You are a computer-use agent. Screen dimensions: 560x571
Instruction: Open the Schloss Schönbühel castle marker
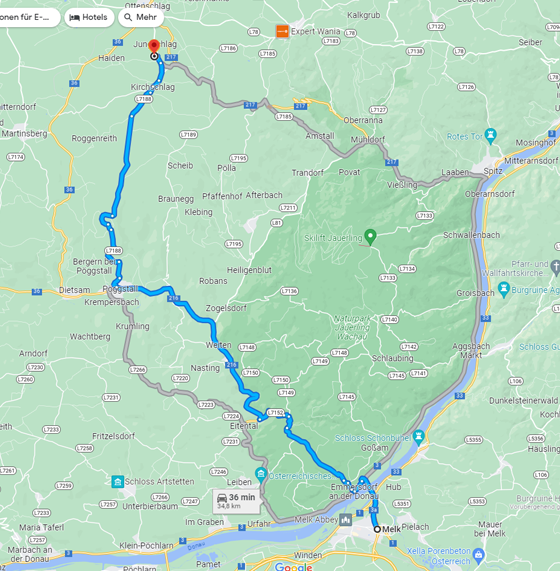(x=419, y=438)
